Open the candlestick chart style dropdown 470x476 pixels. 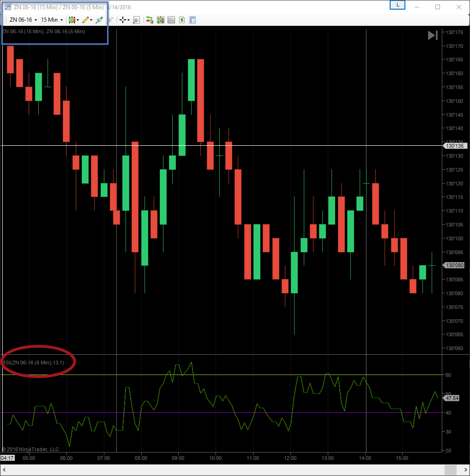coord(73,20)
